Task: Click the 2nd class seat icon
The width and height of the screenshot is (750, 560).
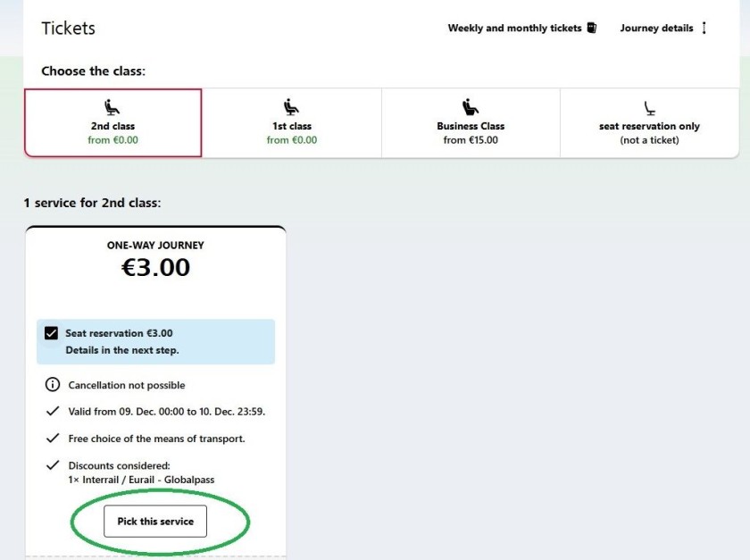Action: [112, 105]
